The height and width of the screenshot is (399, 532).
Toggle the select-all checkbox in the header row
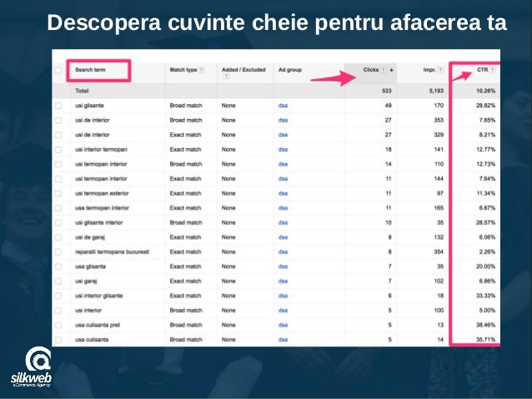click(58, 70)
